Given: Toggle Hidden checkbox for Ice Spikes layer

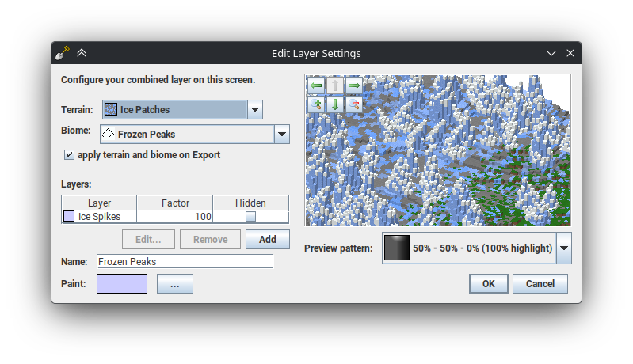Looking at the screenshot, I should click(x=250, y=216).
